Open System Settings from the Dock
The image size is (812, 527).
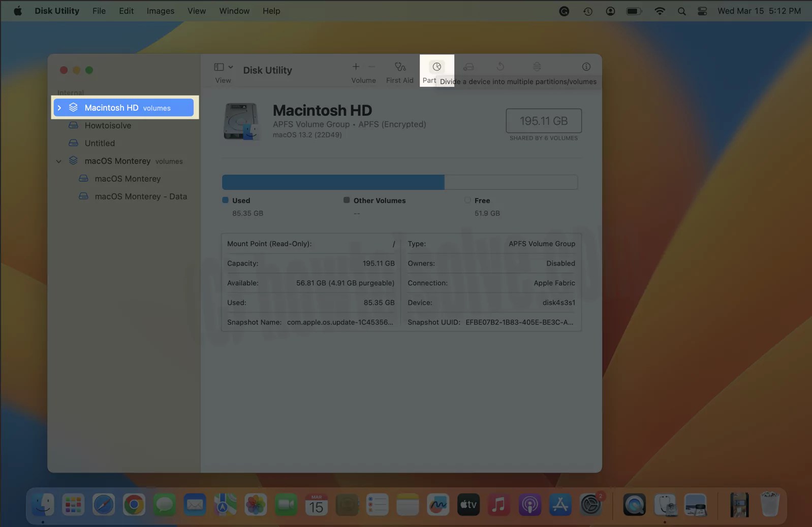[590, 505]
